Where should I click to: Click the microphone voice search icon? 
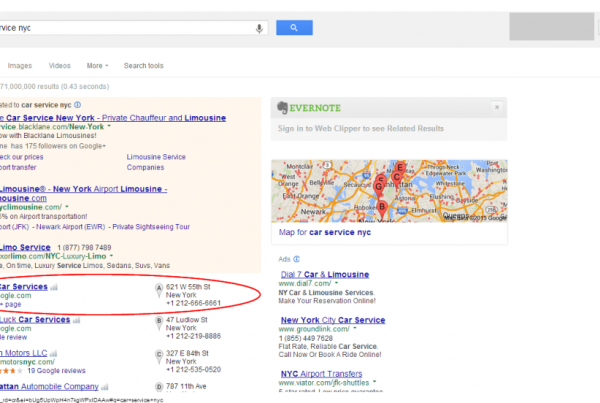pyautogui.click(x=259, y=28)
